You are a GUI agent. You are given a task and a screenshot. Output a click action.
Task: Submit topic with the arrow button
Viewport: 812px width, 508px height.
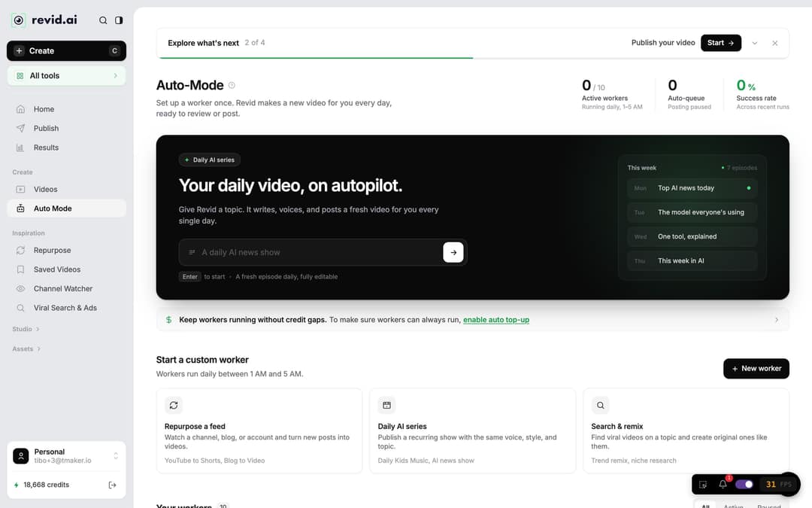pos(453,252)
